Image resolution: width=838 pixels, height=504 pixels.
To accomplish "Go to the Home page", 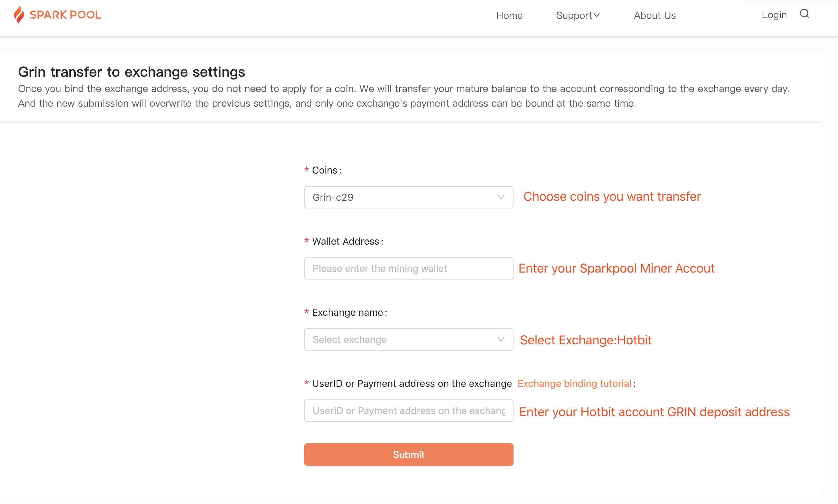I will point(509,15).
